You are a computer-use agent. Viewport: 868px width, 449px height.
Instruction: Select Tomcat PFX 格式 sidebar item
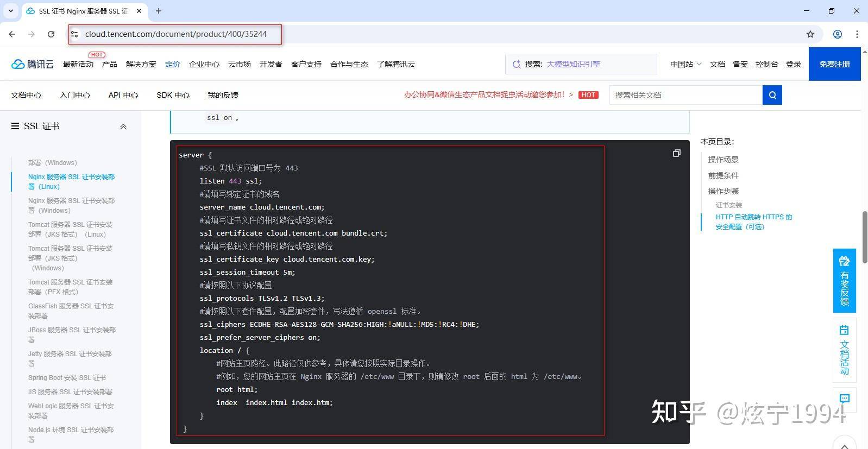coord(70,287)
